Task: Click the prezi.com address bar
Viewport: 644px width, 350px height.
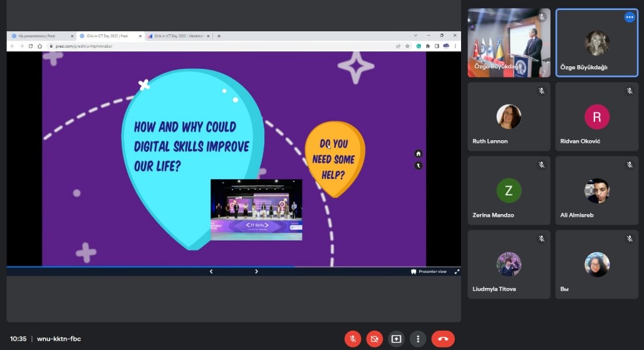Action: coord(188,46)
